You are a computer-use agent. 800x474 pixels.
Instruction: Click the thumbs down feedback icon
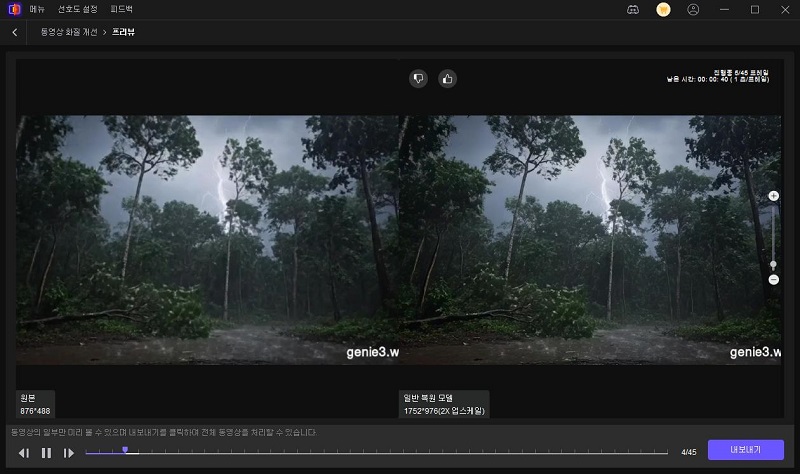pyautogui.click(x=418, y=78)
